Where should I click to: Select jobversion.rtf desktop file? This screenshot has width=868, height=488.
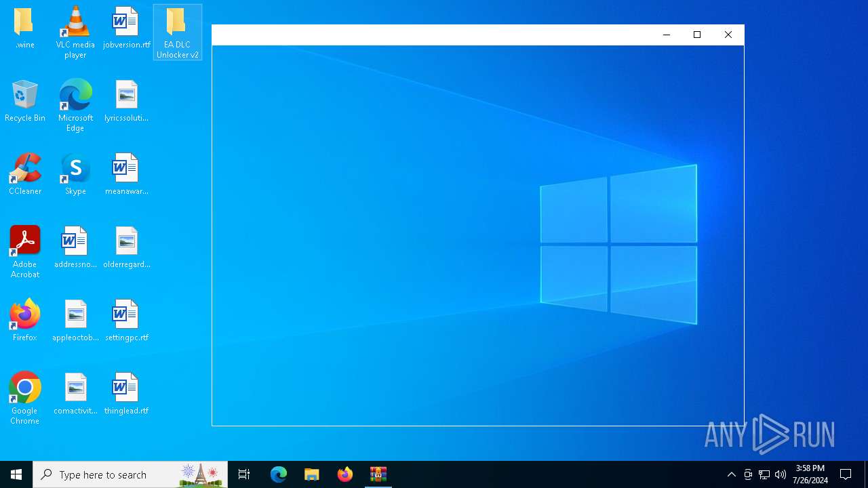126,28
